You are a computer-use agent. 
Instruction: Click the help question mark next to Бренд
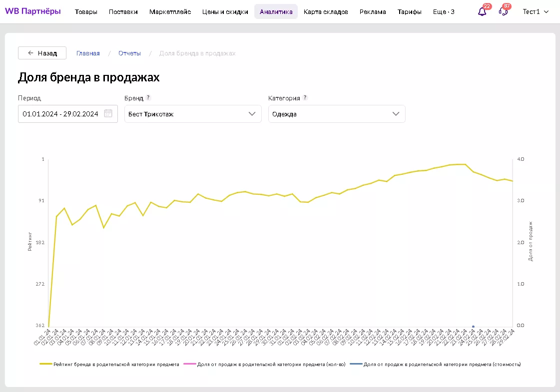click(148, 98)
